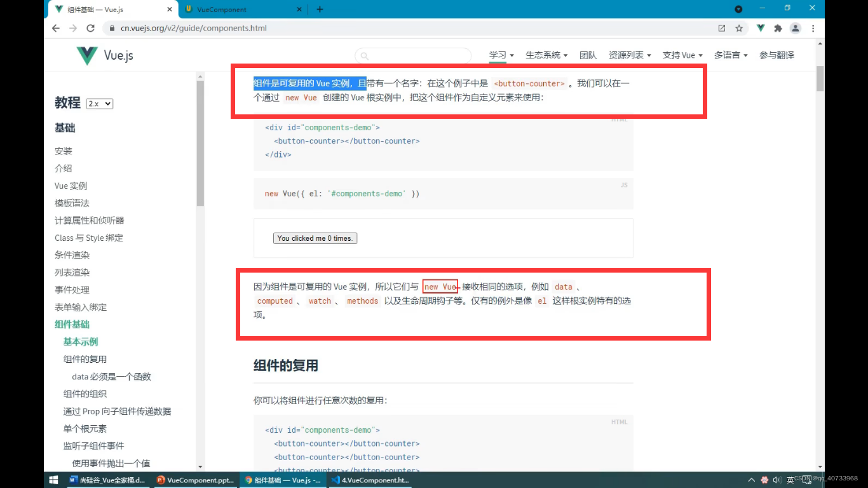Select 组件基础 in the sidebar
Image resolution: width=868 pixels, height=488 pixels.
72,324
